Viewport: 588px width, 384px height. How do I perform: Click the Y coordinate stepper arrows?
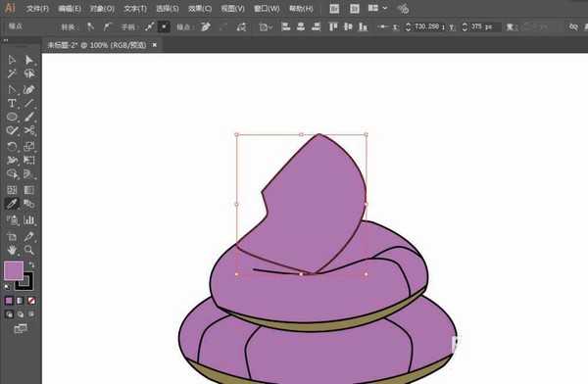click(x=465, y=27)
